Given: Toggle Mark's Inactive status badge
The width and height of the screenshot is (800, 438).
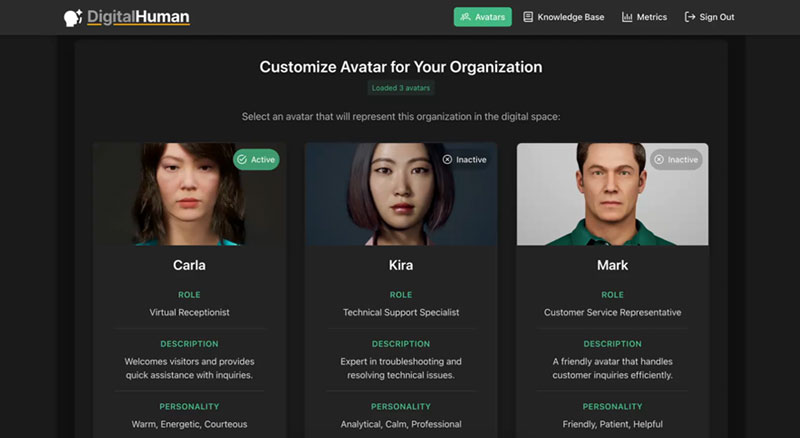Looking at the screenshot, I should coord(676,159).
